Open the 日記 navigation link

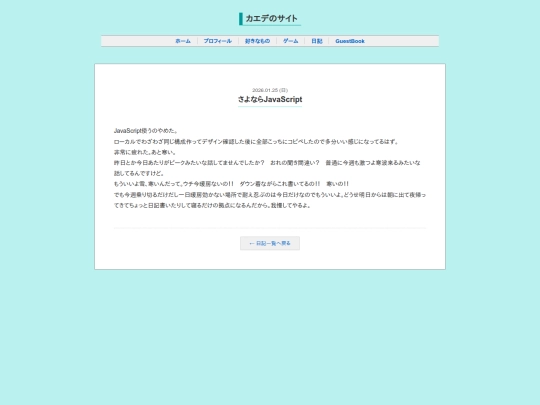pyautogui.click(x=317, y=41)
